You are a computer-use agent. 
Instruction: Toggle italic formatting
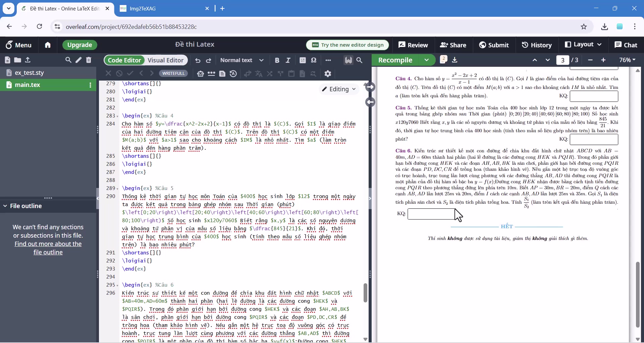pyautogui.click(x=288, y=60)
